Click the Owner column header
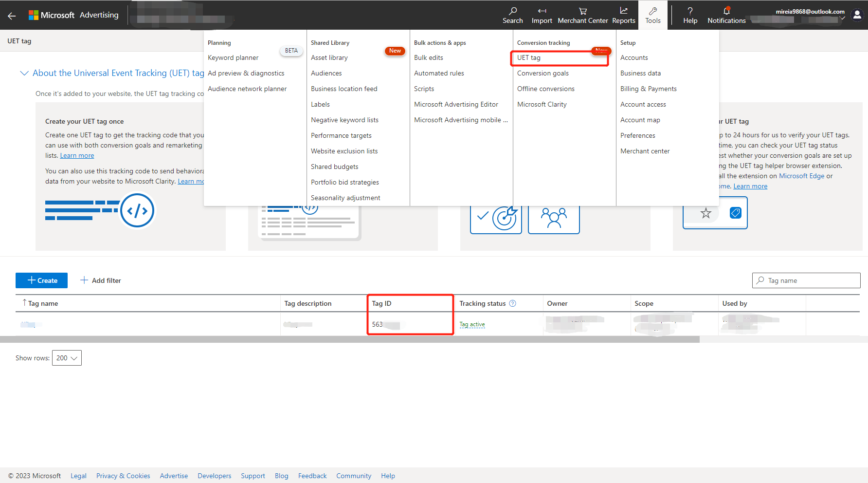868x483 pixels. point(557,303)
